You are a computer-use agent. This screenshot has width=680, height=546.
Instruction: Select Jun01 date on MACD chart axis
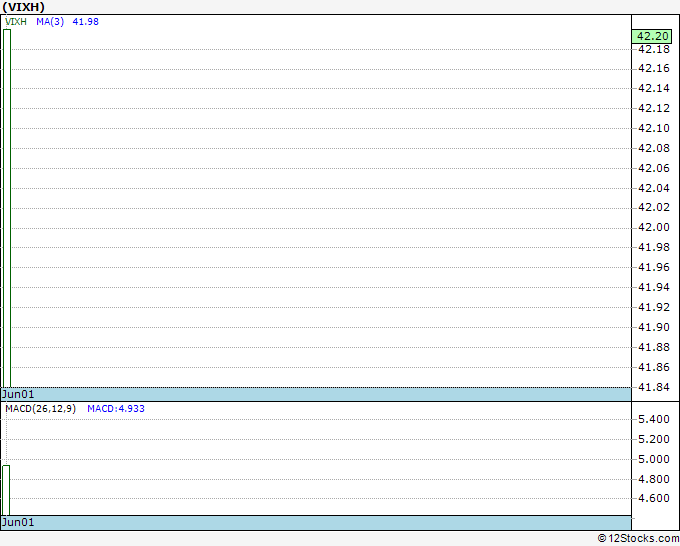tap(18, 522)
